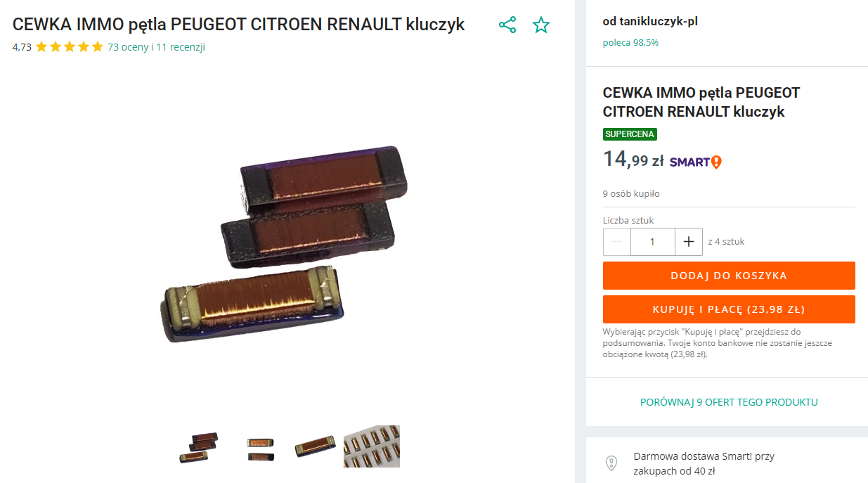Click the green SUPERCENA badge
Screen dimensions: 868x483
click(630, 134)
